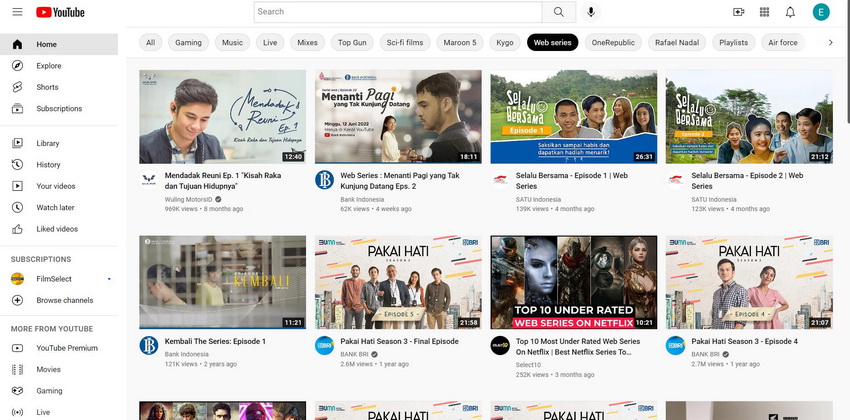Open the Create video icon

pyautogui.click(x=739, y=12)
